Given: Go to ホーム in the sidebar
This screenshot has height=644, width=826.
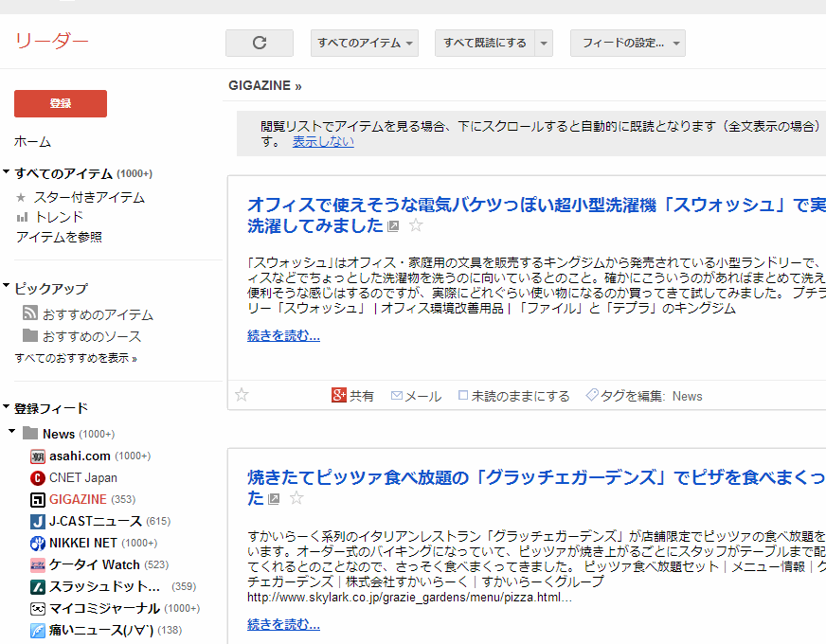Looking at the screenshot, I should (33, 141).
